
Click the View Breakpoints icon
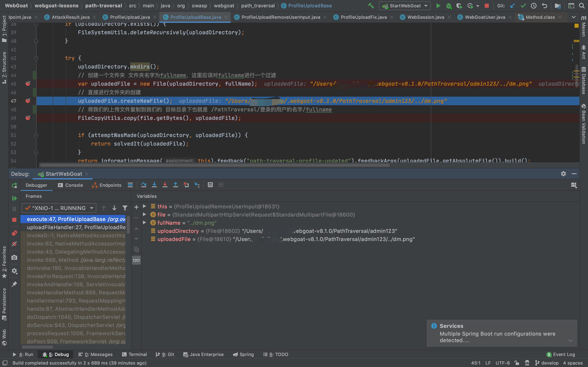[14, 233]
